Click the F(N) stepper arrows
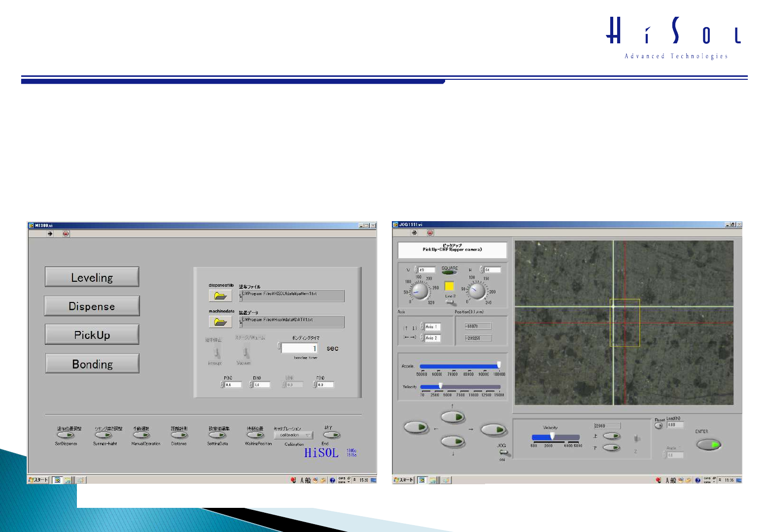This screenshot has height=532, width=769. (315, 385)
